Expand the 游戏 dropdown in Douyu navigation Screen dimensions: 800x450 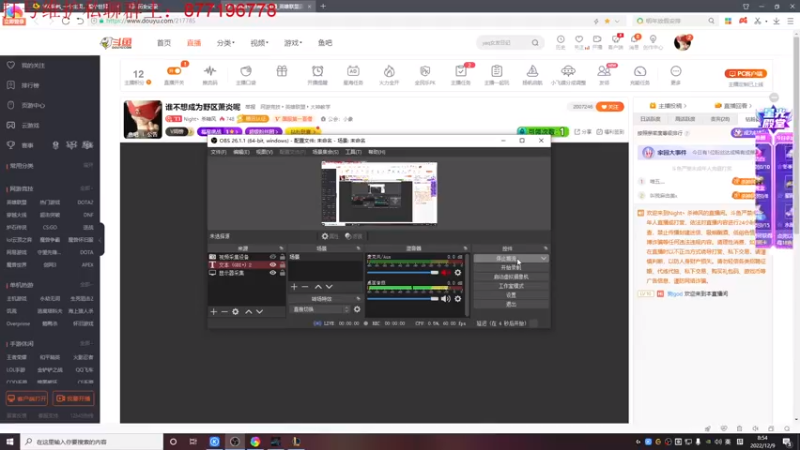pyautogui.click(x=293, y=43)
